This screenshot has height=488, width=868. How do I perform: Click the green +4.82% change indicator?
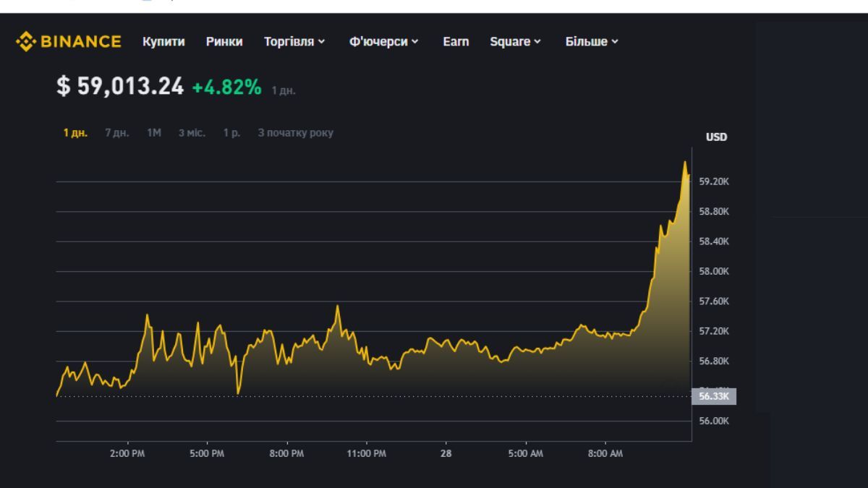coord(217,87)
